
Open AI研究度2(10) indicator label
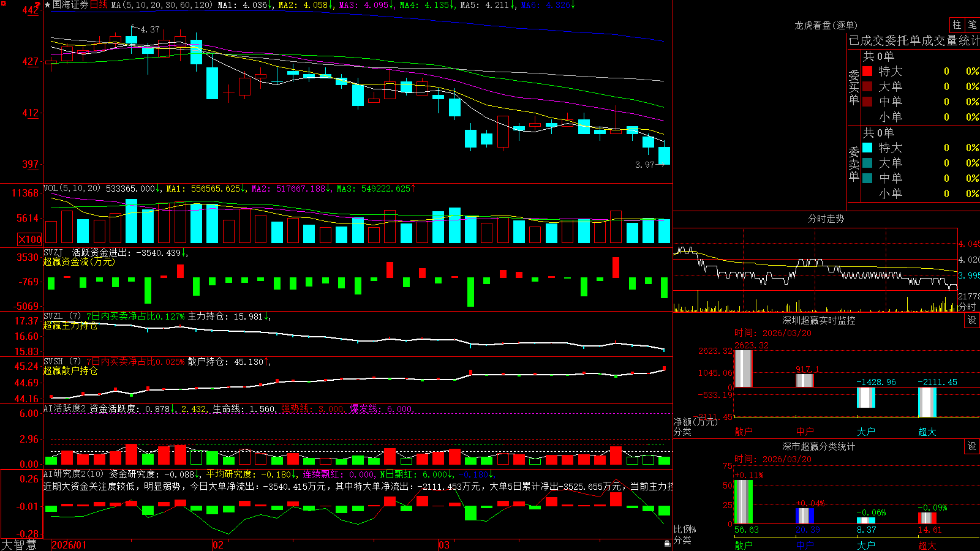(x=74, y=474)
